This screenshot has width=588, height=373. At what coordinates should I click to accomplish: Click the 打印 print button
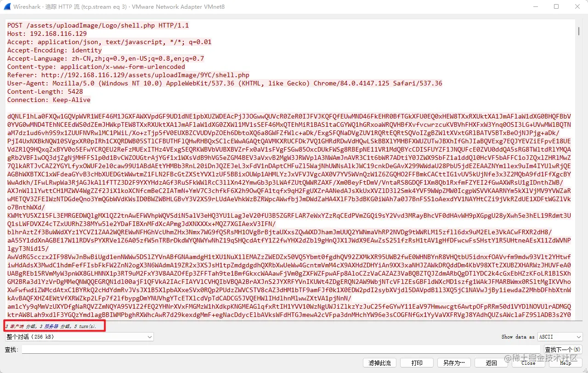[417, 363]
